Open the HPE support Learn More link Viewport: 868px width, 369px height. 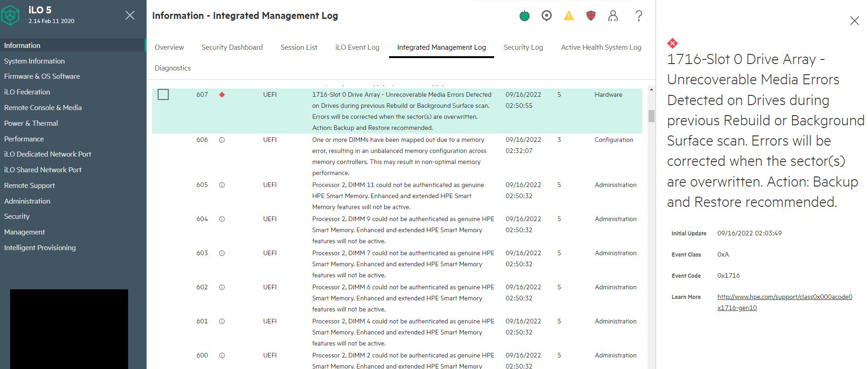[784, 297]
